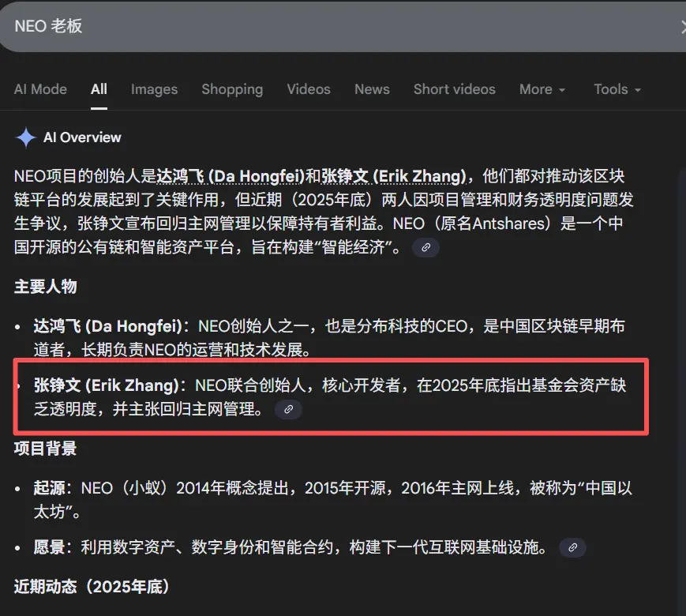The image size is (686, 616).
Task: Open the Images tab
Action: (x=155, y=89)
